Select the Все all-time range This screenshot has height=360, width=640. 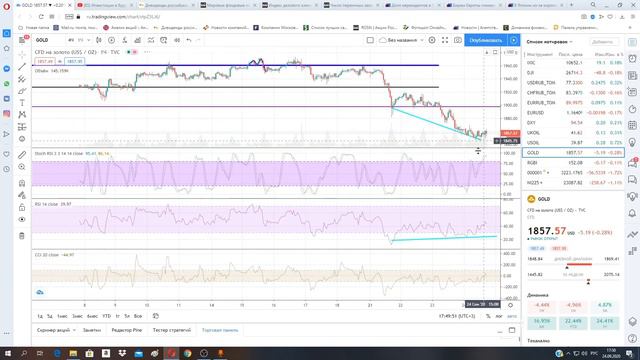tap(138, 316)
